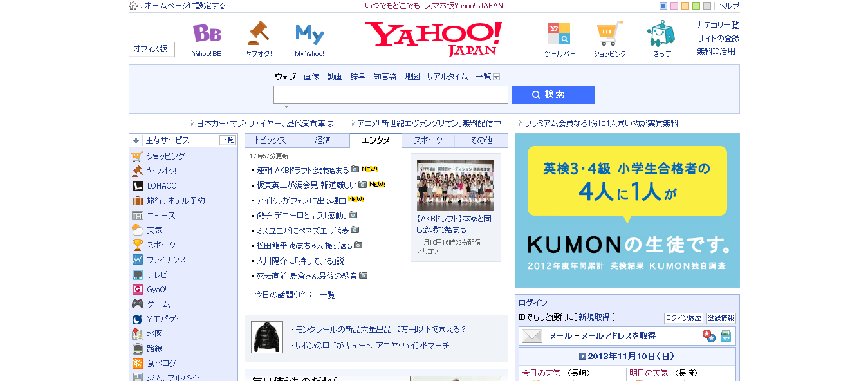Select the 経済 news tab
This screenshot has width=868, height=381.
pos(323,140)
